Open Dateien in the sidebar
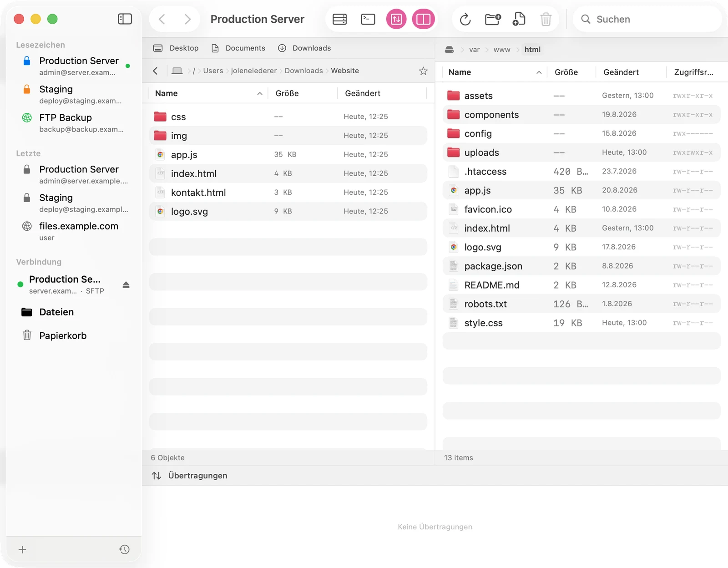728x568 pixels. (74, 312)
